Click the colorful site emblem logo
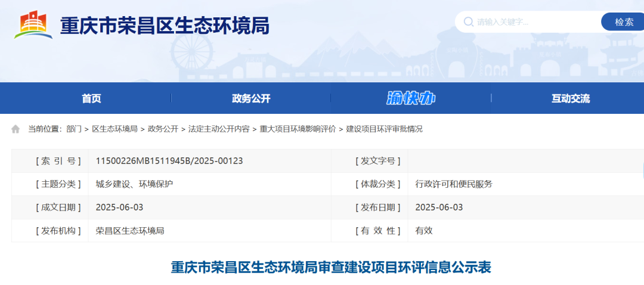Image resolution: width=644 pixels, height=285 pixels. coord(33,25)
